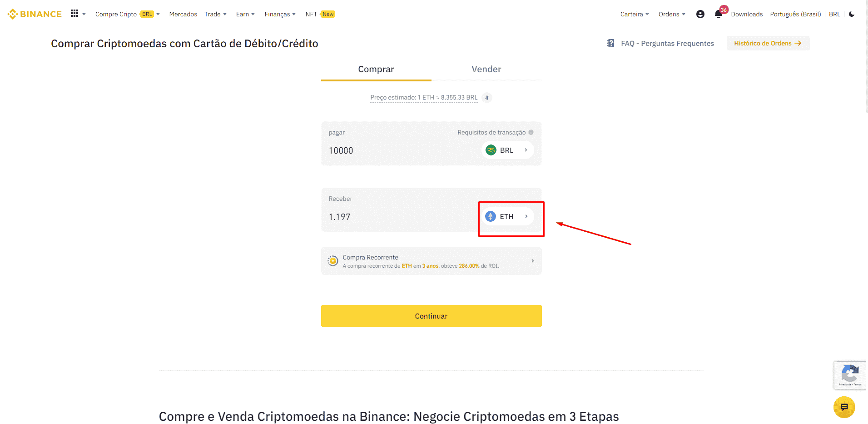Open the apps grid menu icon
This screenshot has width=868, height=424.
[74, 14]
